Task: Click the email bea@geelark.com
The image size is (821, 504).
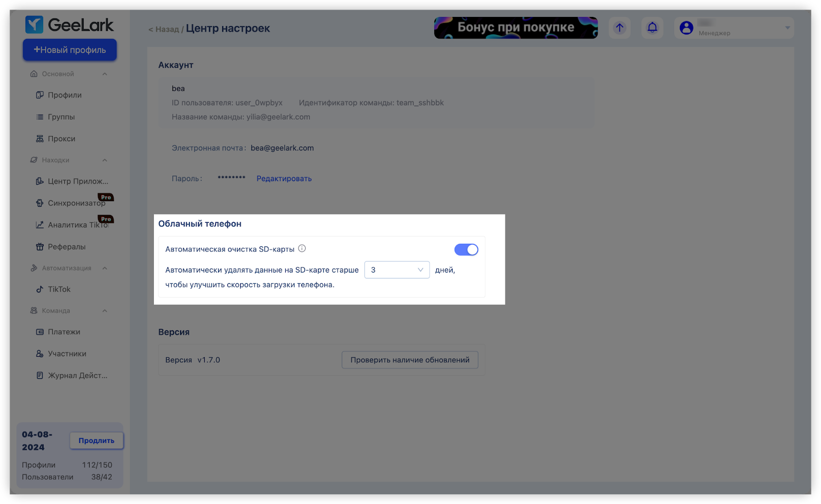Action: (282, 148)
